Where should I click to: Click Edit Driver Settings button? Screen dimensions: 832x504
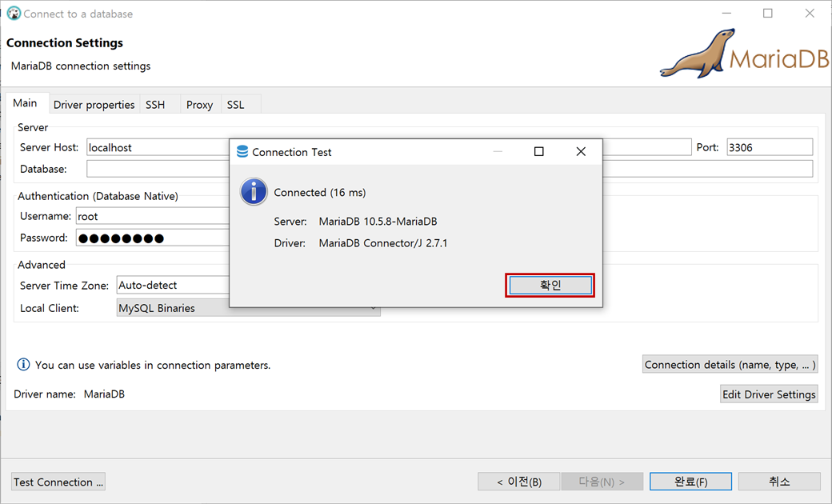(x=769, y=394)
